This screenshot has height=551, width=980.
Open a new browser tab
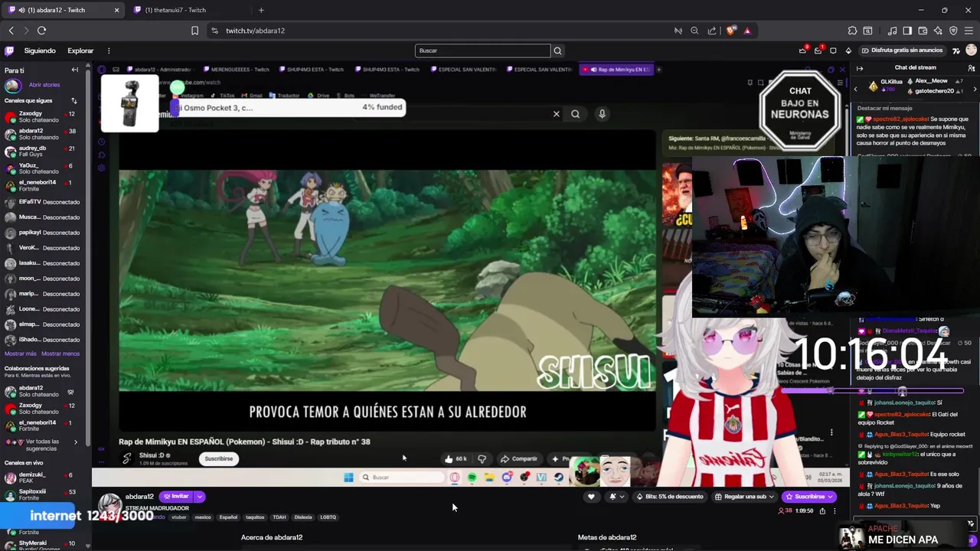pyautogui.click(x=261, y=10)
